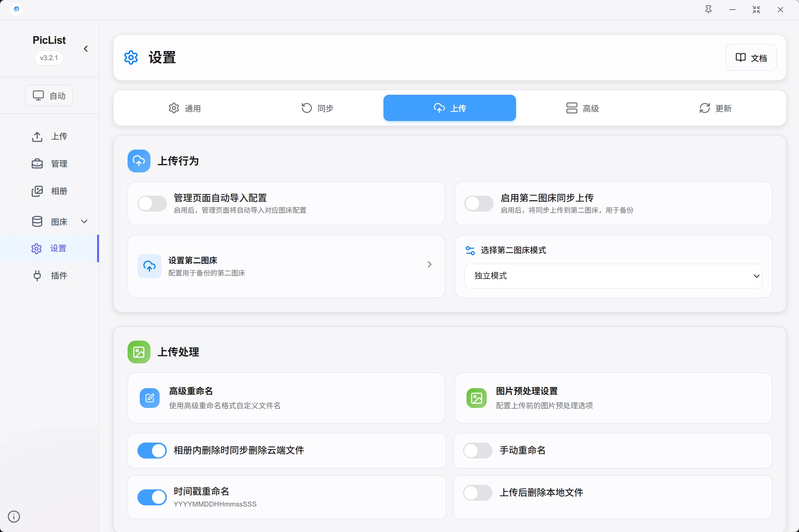
Task: Collapse the sidebar with the chevron
Action: pyautogui.click(x=86, y=49)
